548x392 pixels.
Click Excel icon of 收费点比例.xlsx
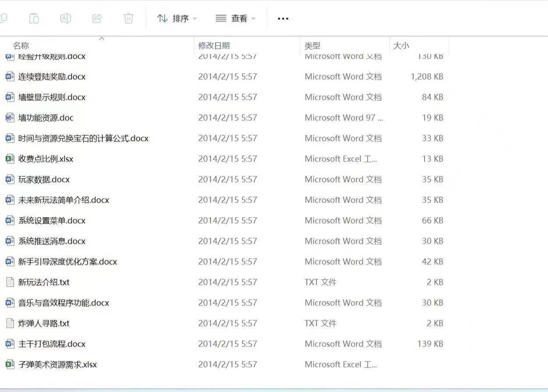coord(10,159)
